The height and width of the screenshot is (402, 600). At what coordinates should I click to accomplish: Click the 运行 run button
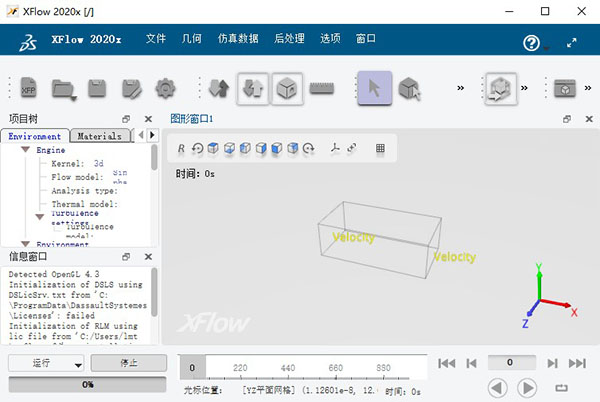[x=41, y=363]
